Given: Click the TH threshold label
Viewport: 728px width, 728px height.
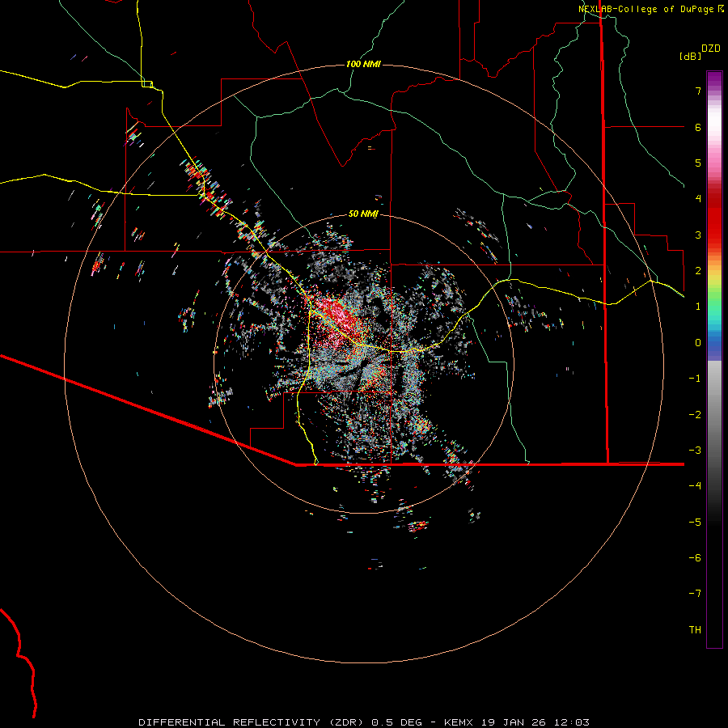Looking at the screenshot, I should pos(695,629).
